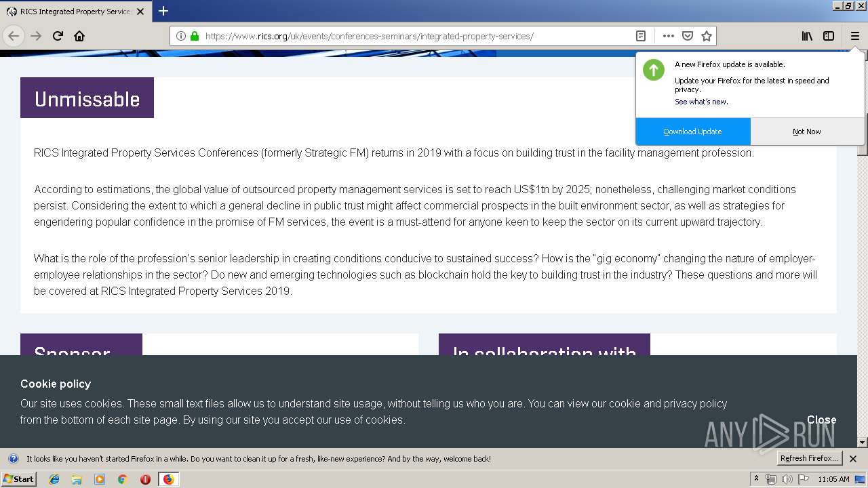Launch Google Chrome from taskbar
868x488 pixels.
(122, 479)
